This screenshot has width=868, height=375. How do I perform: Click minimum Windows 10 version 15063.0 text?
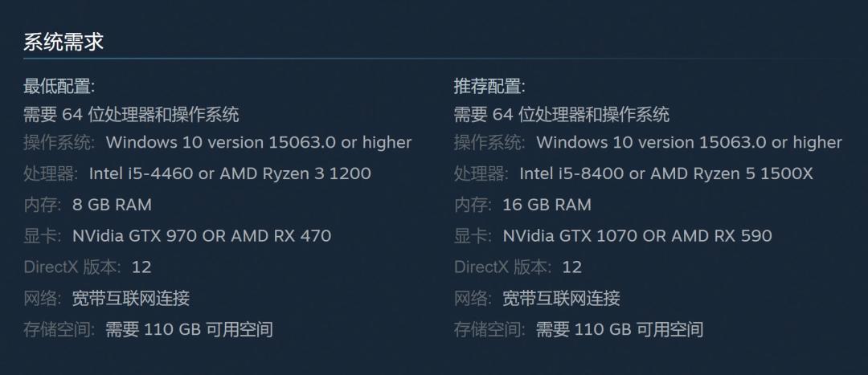click(258, 143)
